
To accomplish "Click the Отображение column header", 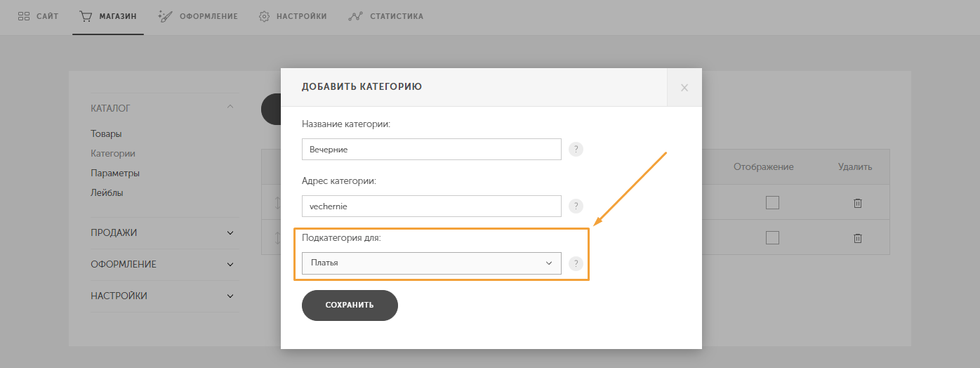I will [x=764, y=167].
